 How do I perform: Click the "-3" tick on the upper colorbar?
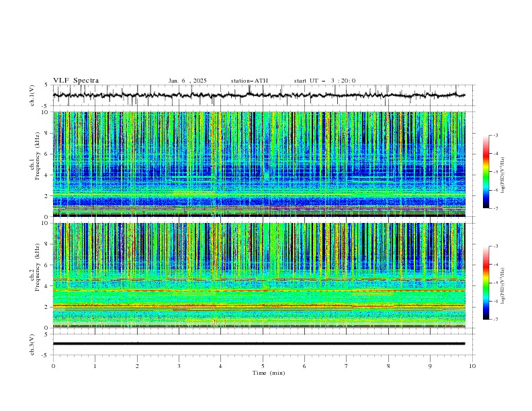496,135
